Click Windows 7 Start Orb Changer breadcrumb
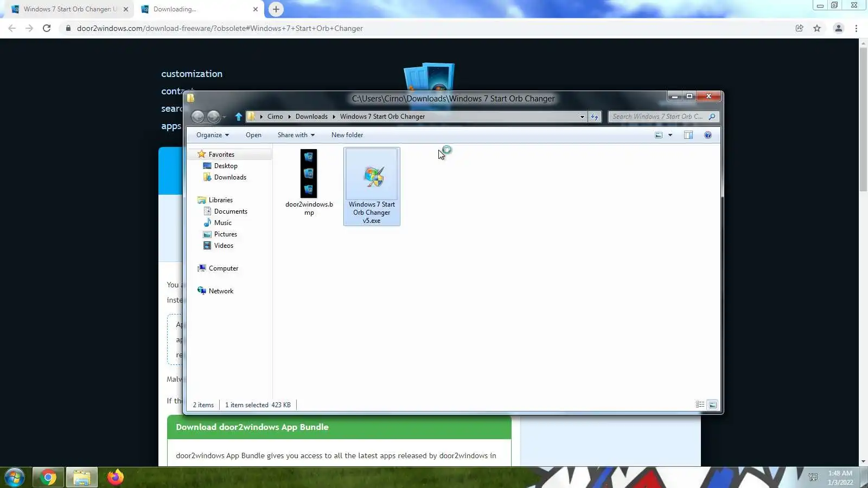This screenshot has height=488, width=868. [382, 117]
